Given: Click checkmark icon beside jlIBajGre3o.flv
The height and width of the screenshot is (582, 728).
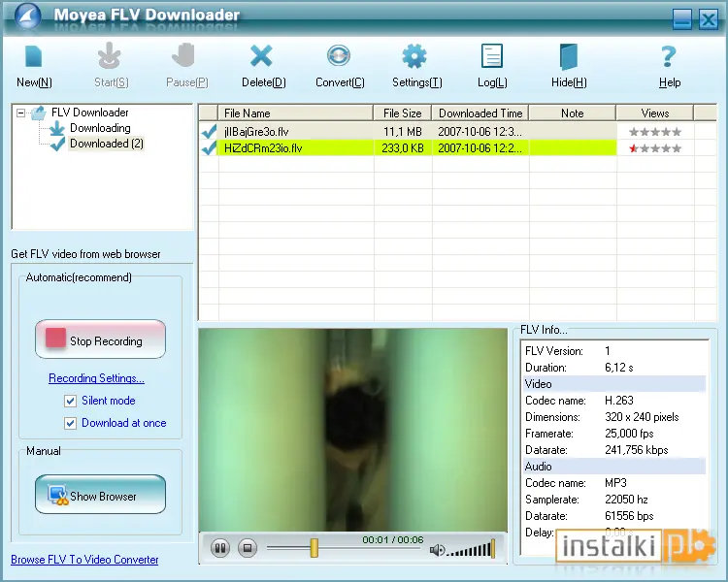Looking at the screenshot, I should [209, 132].
